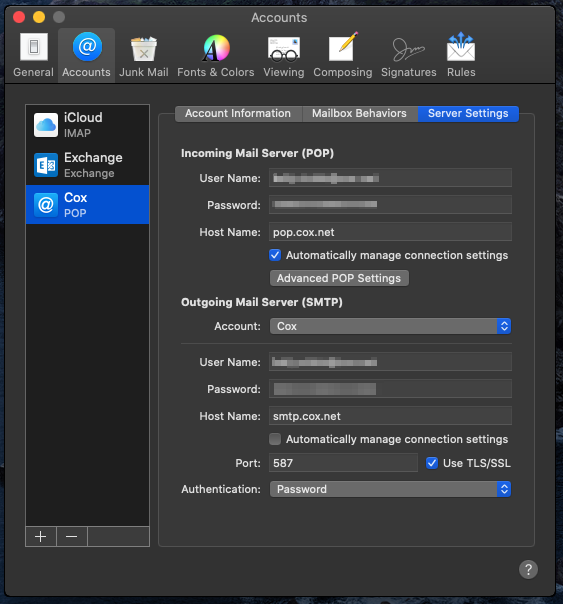Switch to the Account Information tab
563x604 pixels.
coord(238,114)
